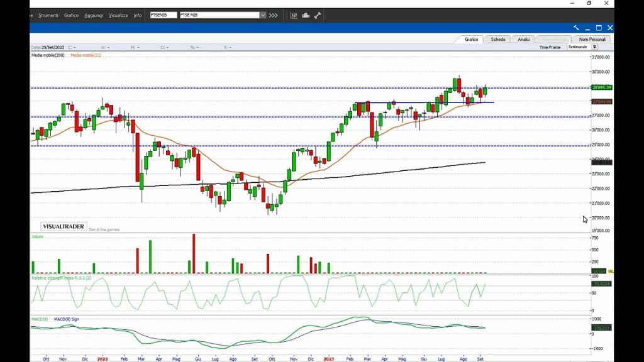Select the Media mobile(21) legend label

86,55
